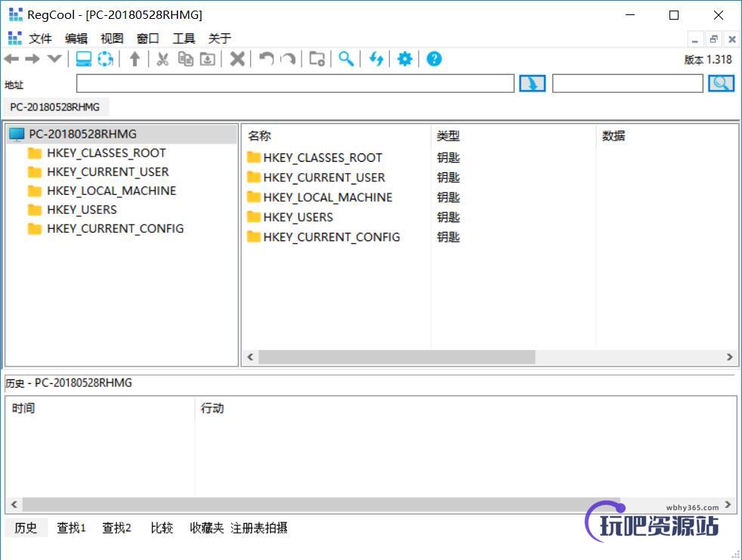Open search with the magnifier toolbar icon
This screenshot has height=560, width=742.
346,59
